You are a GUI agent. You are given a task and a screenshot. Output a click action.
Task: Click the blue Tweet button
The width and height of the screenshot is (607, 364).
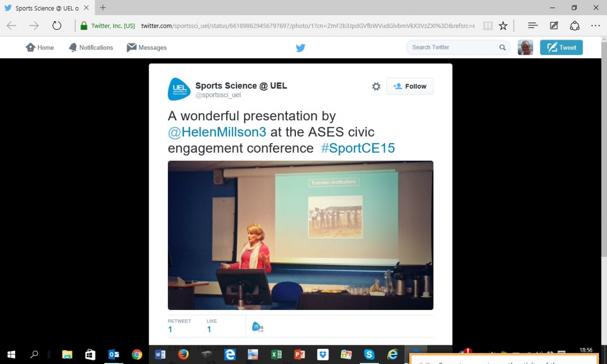561,48
